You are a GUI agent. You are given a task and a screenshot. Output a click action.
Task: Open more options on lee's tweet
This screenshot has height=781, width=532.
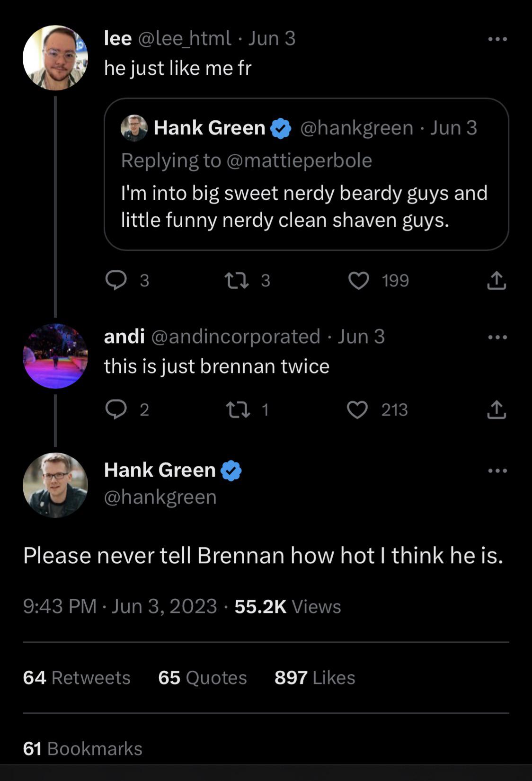pyautogui.click(x=497, y=39)
